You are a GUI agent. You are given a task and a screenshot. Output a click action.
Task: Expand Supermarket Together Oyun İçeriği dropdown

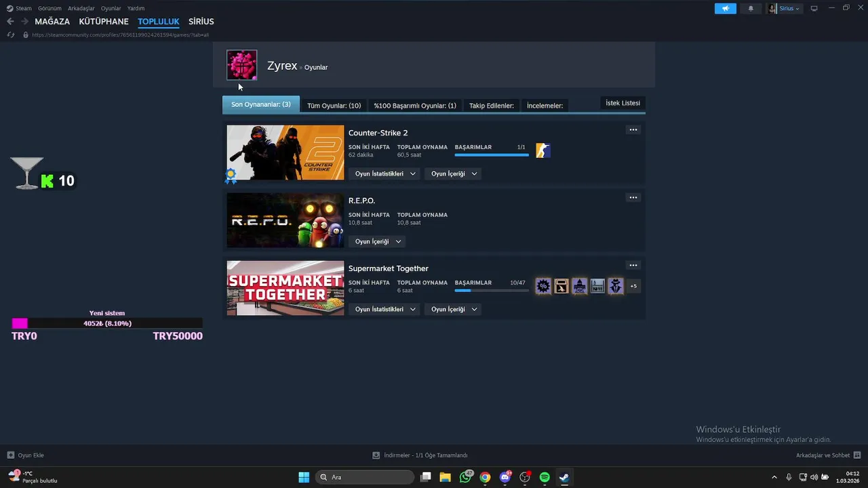[x=454, y=309]
